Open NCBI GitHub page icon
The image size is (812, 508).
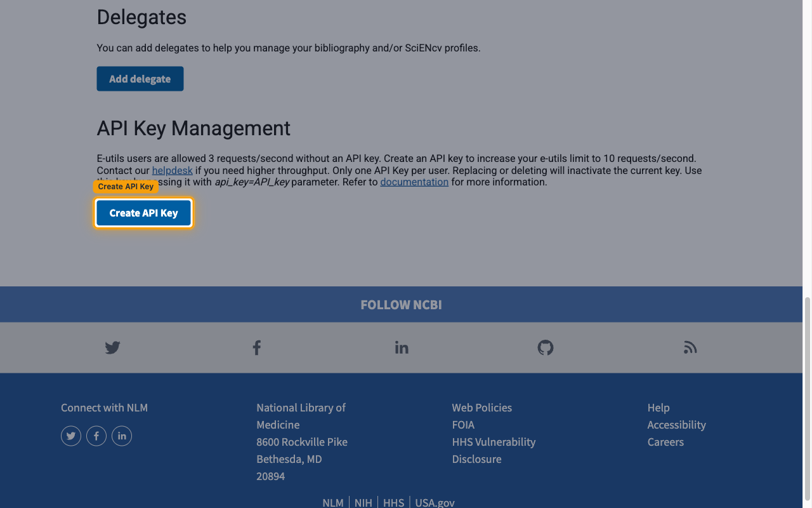point(546,347)
